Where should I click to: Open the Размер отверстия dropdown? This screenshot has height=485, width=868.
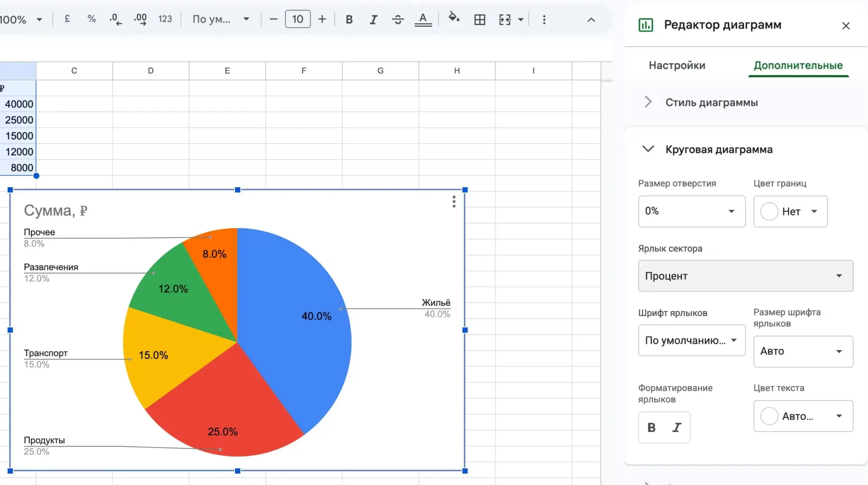[692, 211]
